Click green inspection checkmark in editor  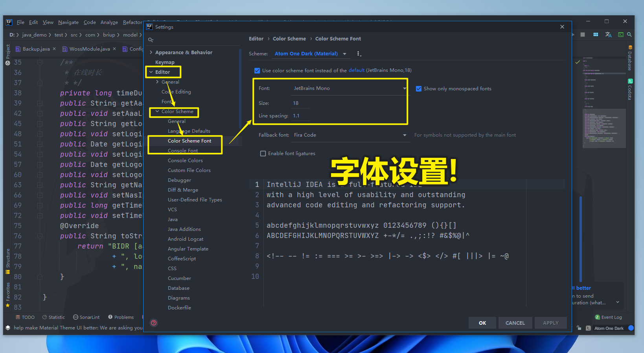point(577,62)
